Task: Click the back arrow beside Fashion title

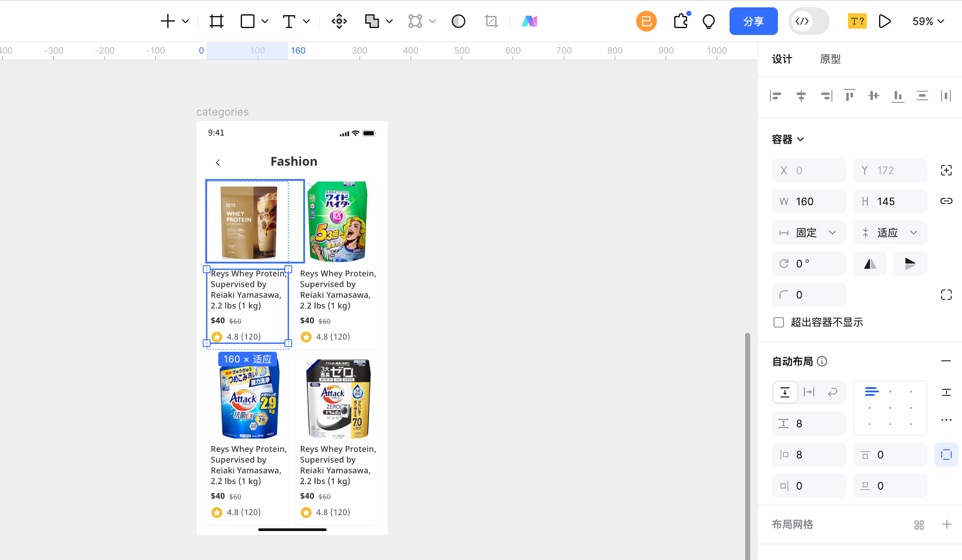Action: coord(218,162)
